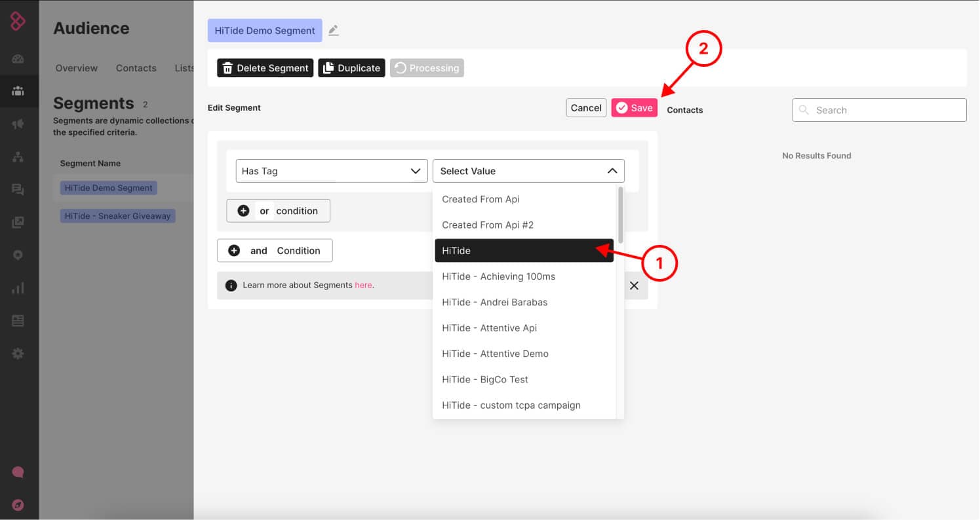Open the campaigns megaphone icon in sidebar
Image resolution: width=980 pixels, height=520 pixels.
(18, 124)
